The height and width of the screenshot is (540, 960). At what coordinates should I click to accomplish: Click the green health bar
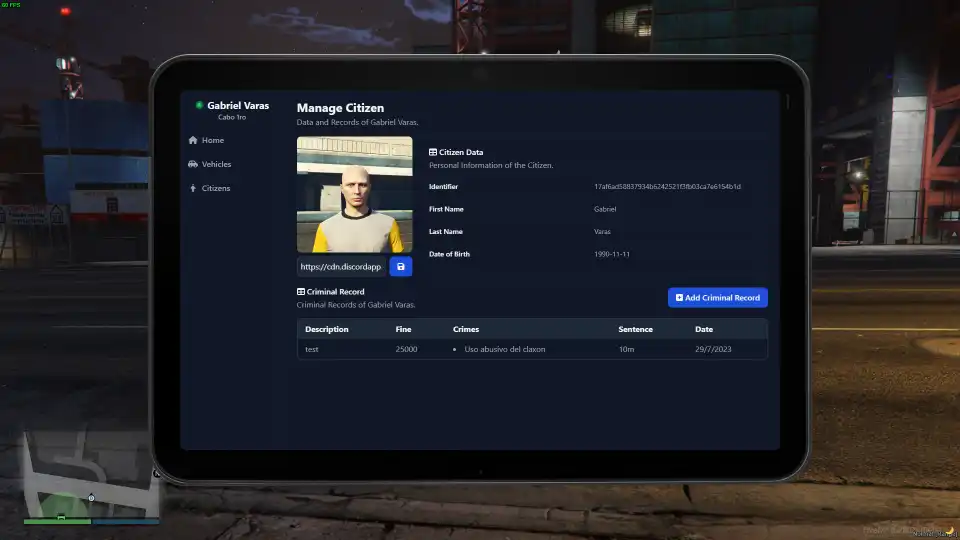coord(57,522)
